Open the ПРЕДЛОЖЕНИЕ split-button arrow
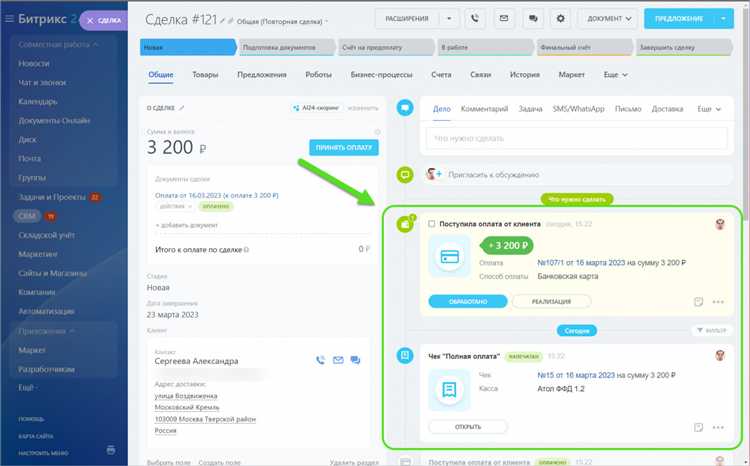 click(x=724, y=19)
